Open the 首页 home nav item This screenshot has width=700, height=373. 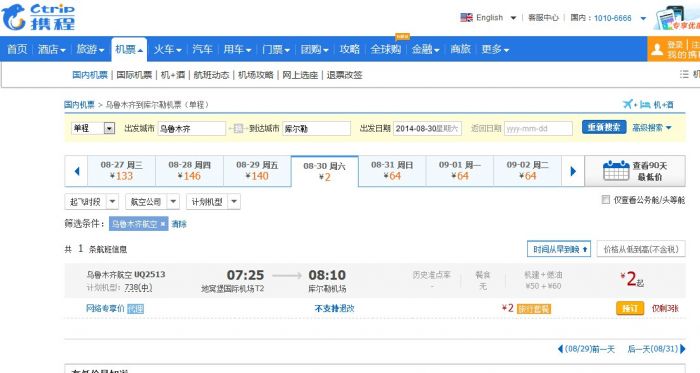click(x=17, y=49)
